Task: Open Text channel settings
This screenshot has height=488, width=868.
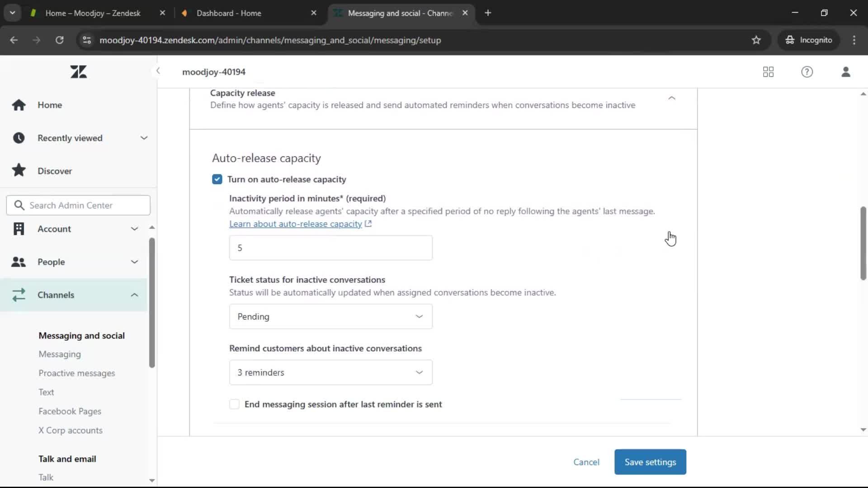Action: pyautogui.click(x=46, y=392)
